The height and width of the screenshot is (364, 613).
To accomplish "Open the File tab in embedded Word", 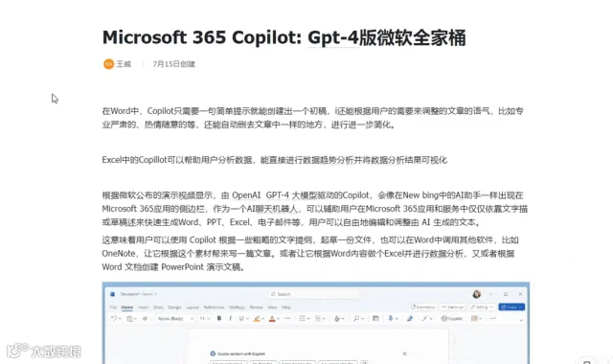I will [113, 307].
